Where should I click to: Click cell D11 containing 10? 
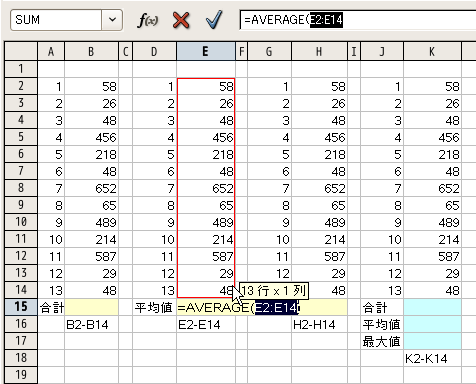coord(154,239)
